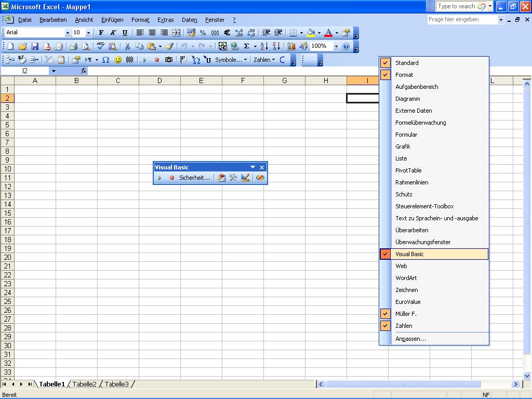
Task: Apply the percent number format
Action: 203,33
